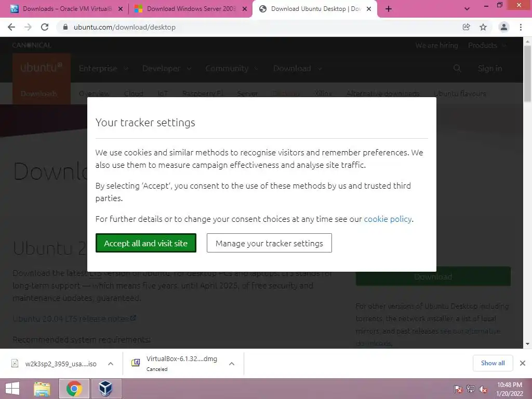
Task: Click the browser forward arrow
Action: [x=28, y=27]
